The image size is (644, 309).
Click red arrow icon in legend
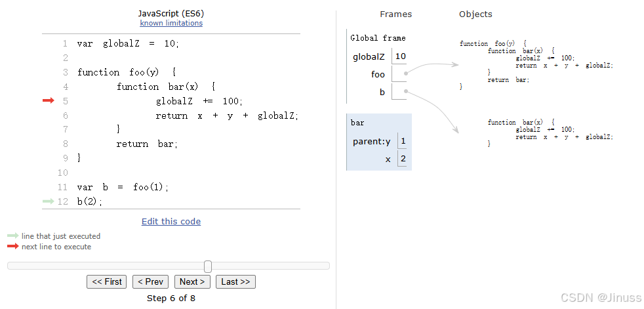[x=13, y=247]
